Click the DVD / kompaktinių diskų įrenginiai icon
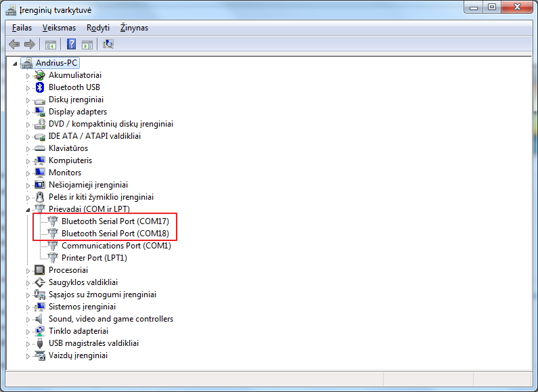This screenshot has width=538, height=392. tap(40, 124)
